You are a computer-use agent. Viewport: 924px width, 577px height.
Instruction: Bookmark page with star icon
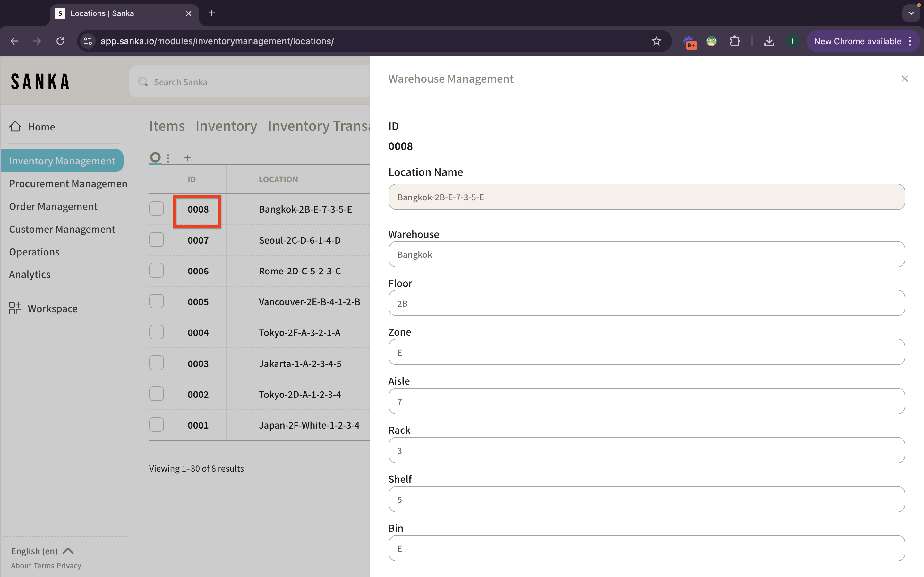click(x=656, y=41)
